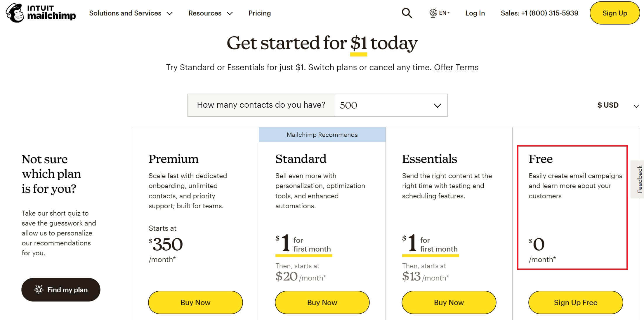Screen dimensions: 644x320
Task: Open the Offer Terms link
Action: coord(456,67)
